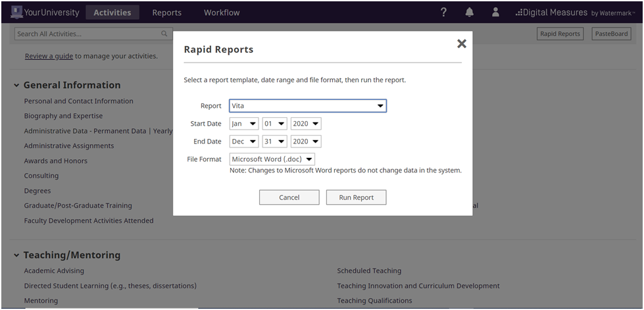Open Teaching Innovation and Curriculum Development

[x=418, y=286]
